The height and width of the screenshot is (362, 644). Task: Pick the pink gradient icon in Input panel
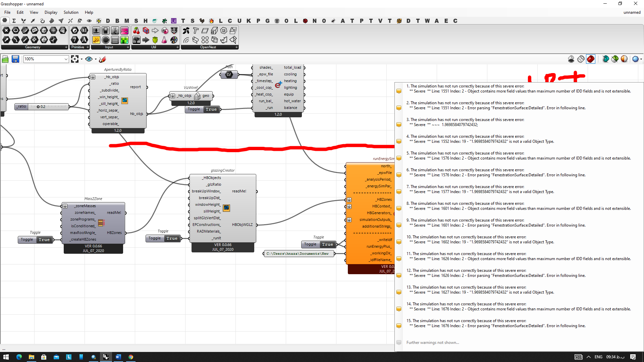124,31
